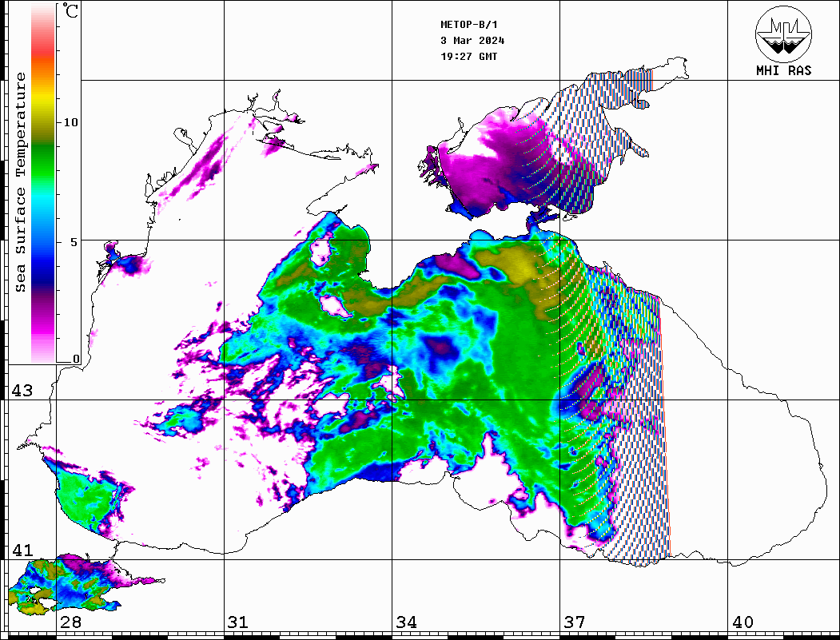Click the '19:27 GMT' time text
The height and width of the screenshot is (640, 840).
pyautogui.click(x=469, y=56)
